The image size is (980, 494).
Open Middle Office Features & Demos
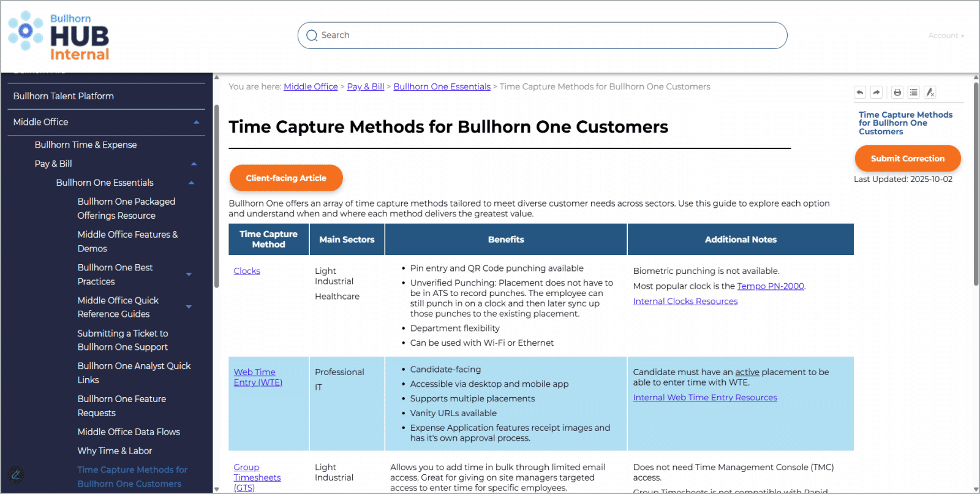point(127,241)
